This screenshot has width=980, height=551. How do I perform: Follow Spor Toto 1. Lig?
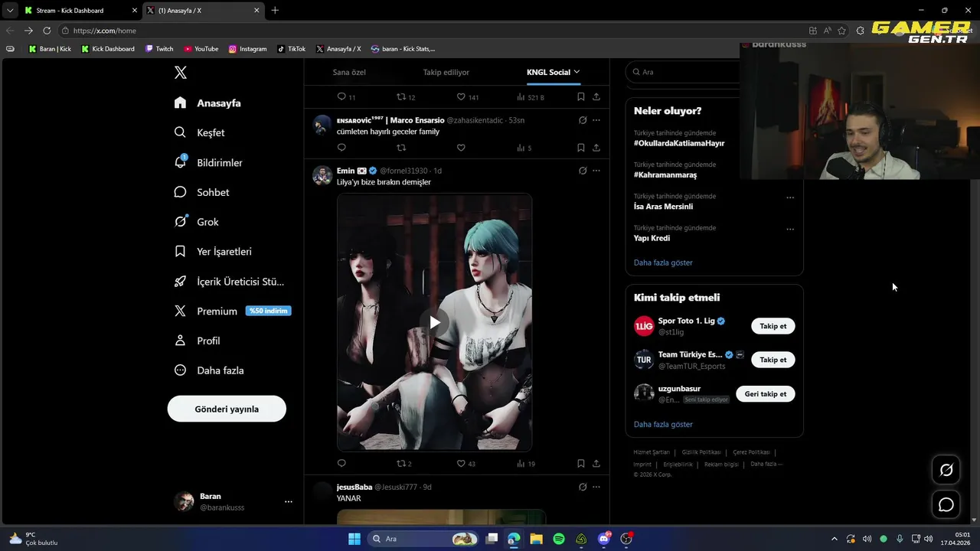[773, 326]
